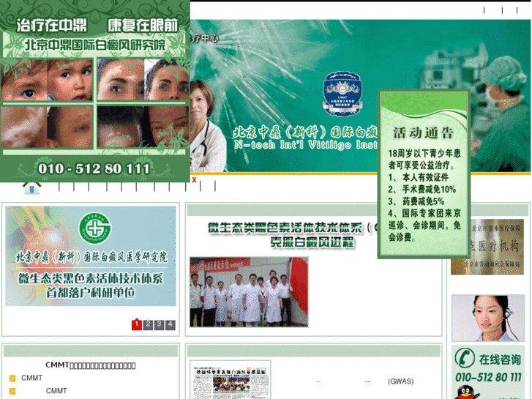Open the newspaper article thumbnail
The image size is (532, 399).
coord(231,380)
